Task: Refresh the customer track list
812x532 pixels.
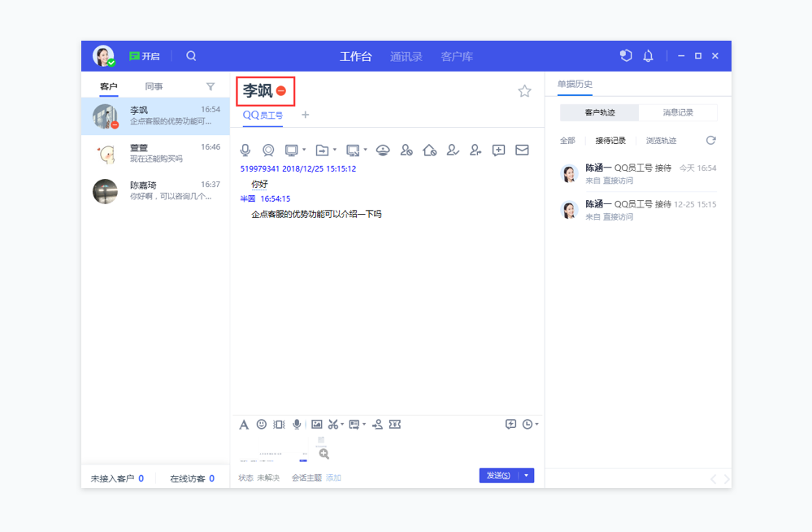Action: coord(711,141)
